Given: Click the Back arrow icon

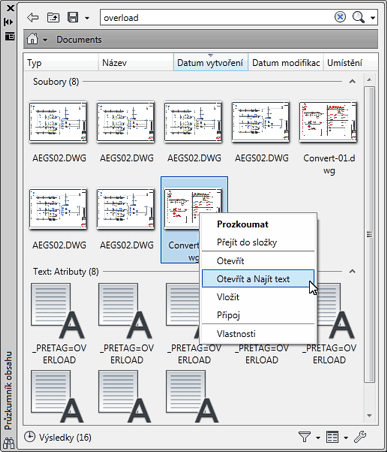Looking at the screenshot, I should click(33, 17).
